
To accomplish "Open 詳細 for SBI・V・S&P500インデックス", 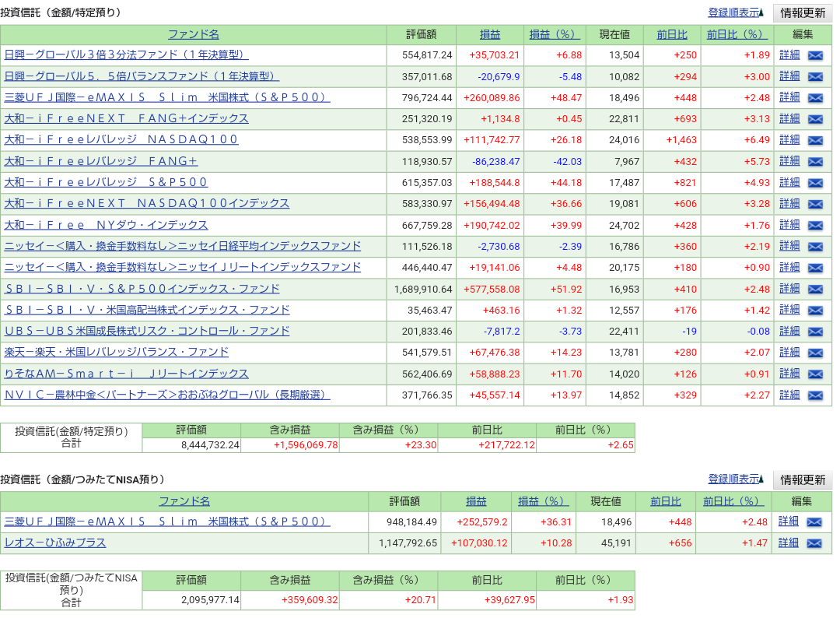I will [x=789, y=288].
